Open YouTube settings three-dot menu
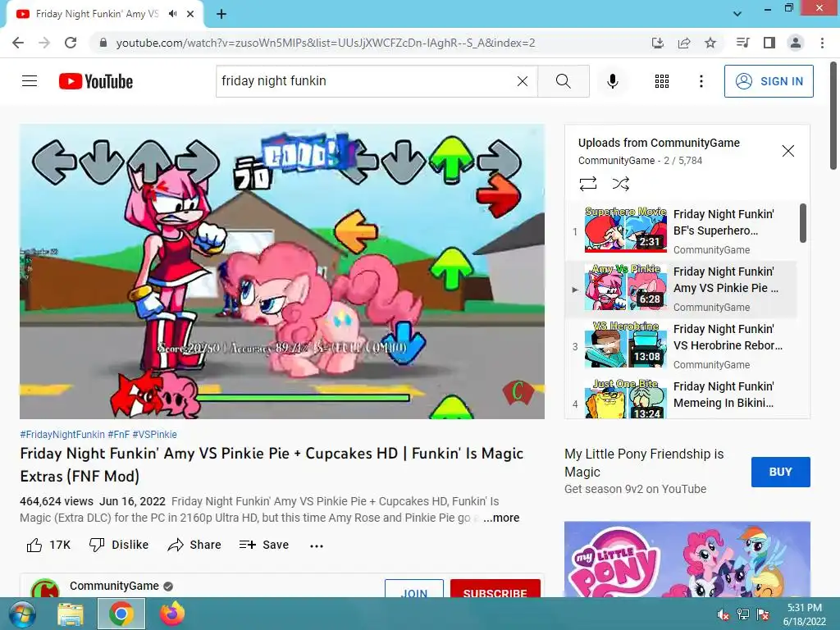 tap(701, 81)
